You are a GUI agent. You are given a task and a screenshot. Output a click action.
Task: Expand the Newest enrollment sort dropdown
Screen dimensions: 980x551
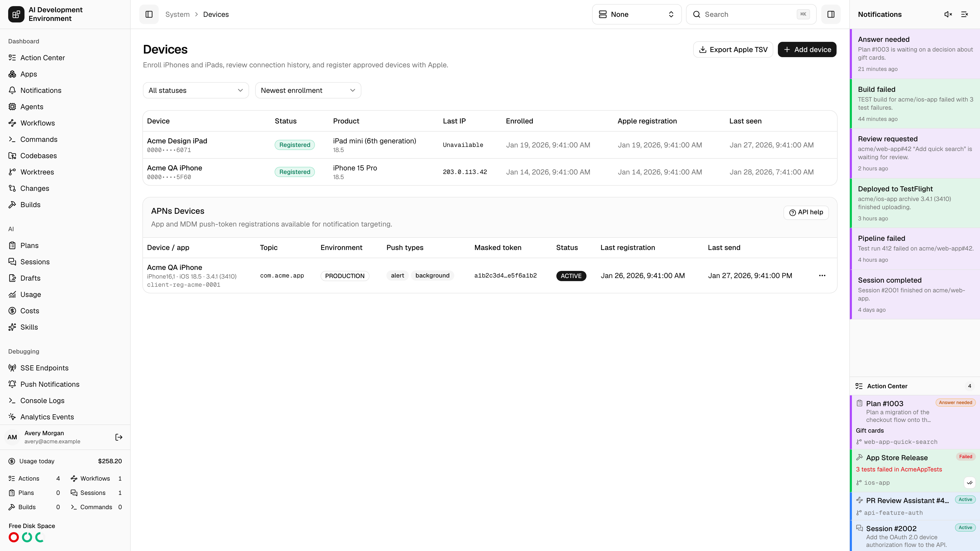308,91
